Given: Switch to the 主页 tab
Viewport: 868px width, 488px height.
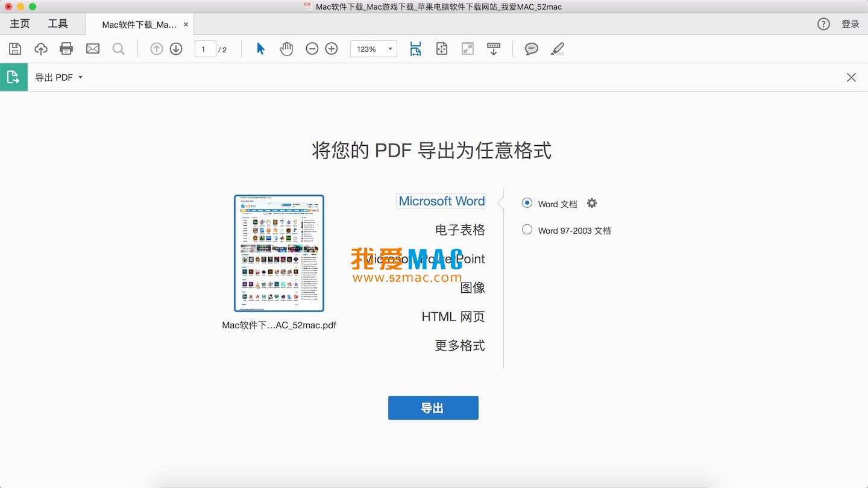Looking at the screenshot, I should point(20,24).
